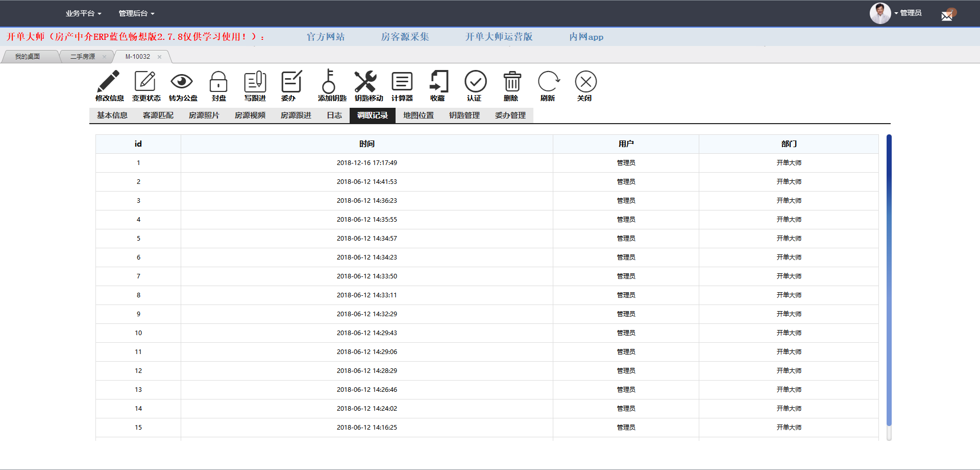The width and height of the screenshot is (980, 470).
Task: Click the 认证 checkmark icon
Action: pyautogui.click(x=476, y=81)
